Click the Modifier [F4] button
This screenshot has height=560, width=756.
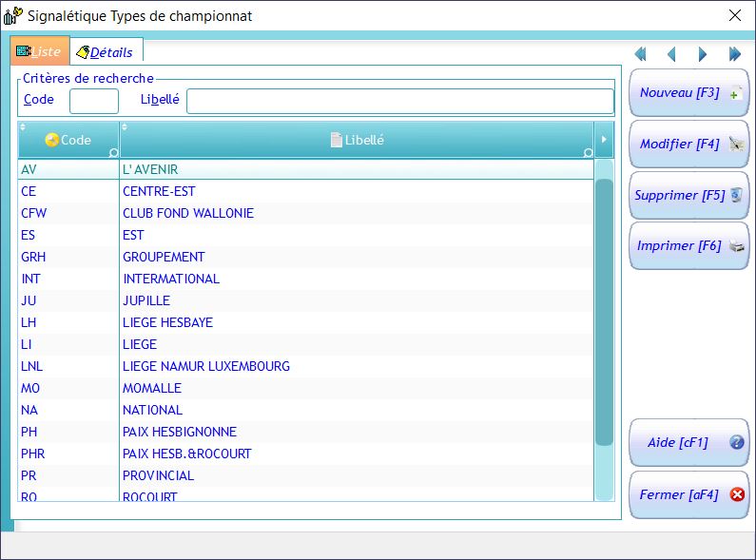pyautogui.click(x=689, y=144)
